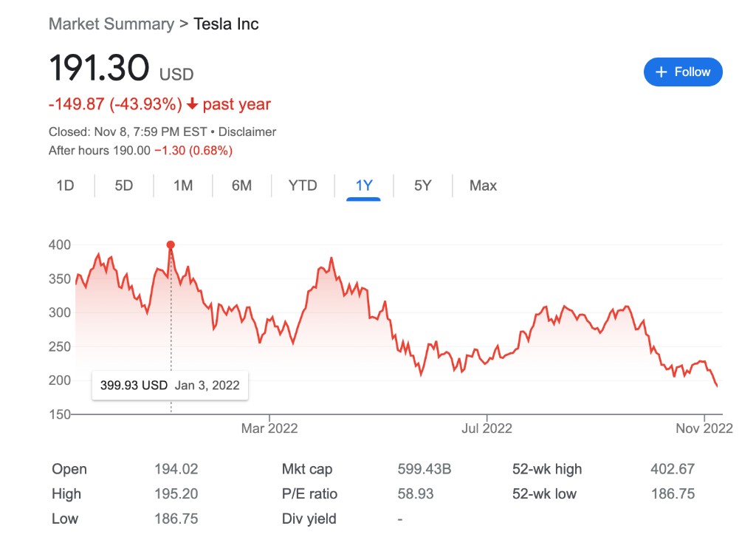Select the 1Y time range tab
Image resolution: width=756 pixels, height=537 pixels.
tap(364, 185)
